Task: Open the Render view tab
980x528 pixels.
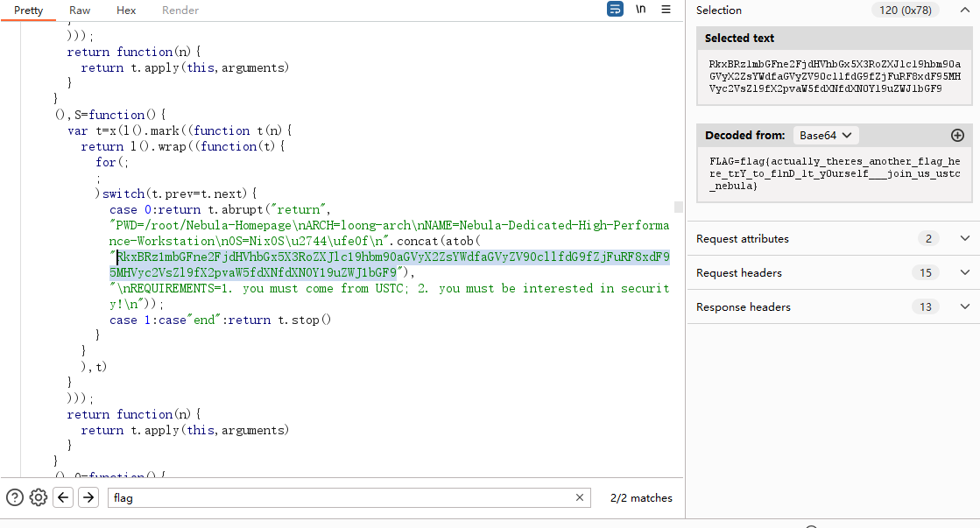Action: (x=180, y=10)
